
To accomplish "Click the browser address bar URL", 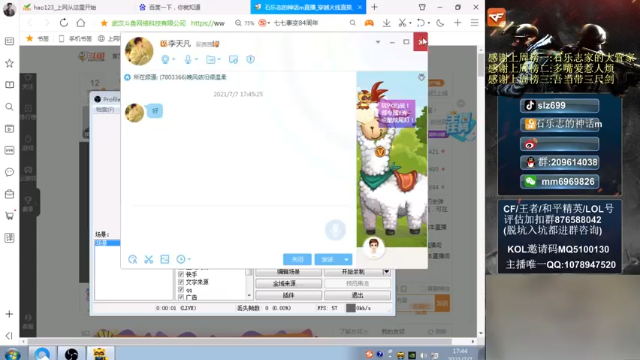I will [x=208, y=23].
